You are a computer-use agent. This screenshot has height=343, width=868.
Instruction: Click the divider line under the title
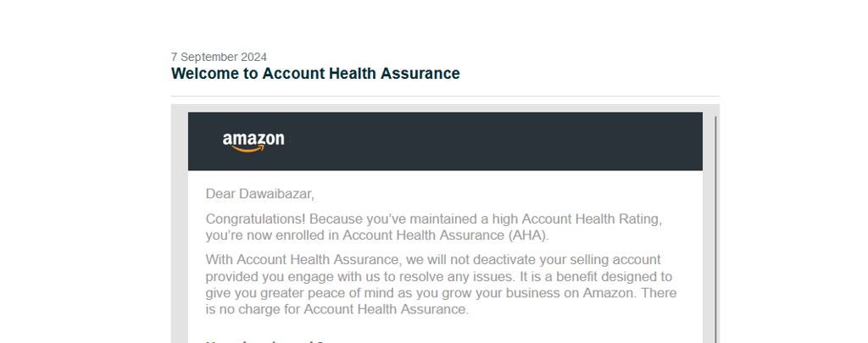[445, 97]
